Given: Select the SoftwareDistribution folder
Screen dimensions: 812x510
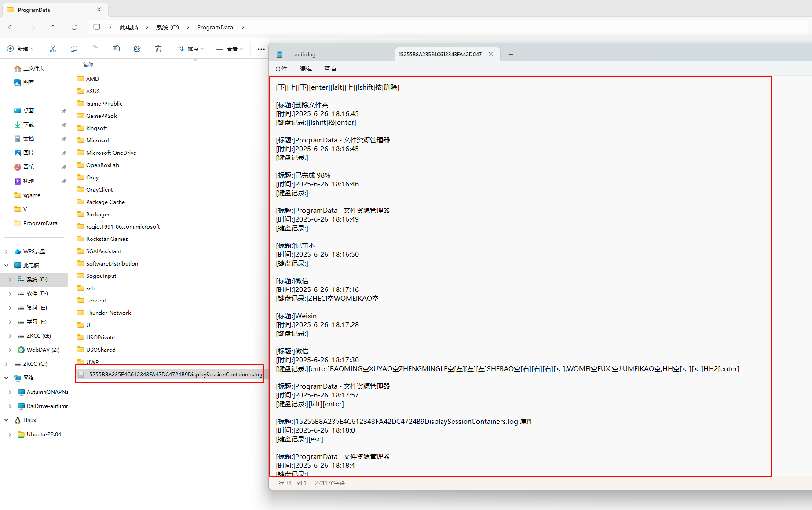Looking at the screenshot, I should [x=108, y=264].
